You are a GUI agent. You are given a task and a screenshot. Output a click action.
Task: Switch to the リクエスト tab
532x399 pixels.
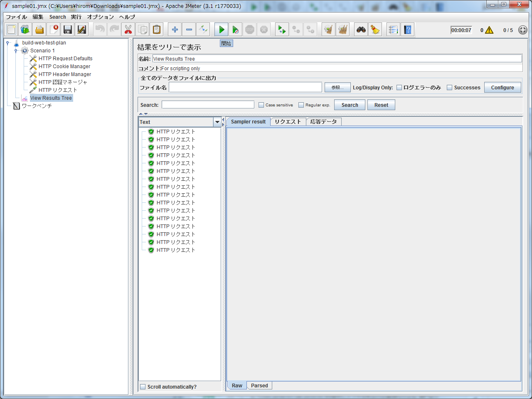pos(288,122)
